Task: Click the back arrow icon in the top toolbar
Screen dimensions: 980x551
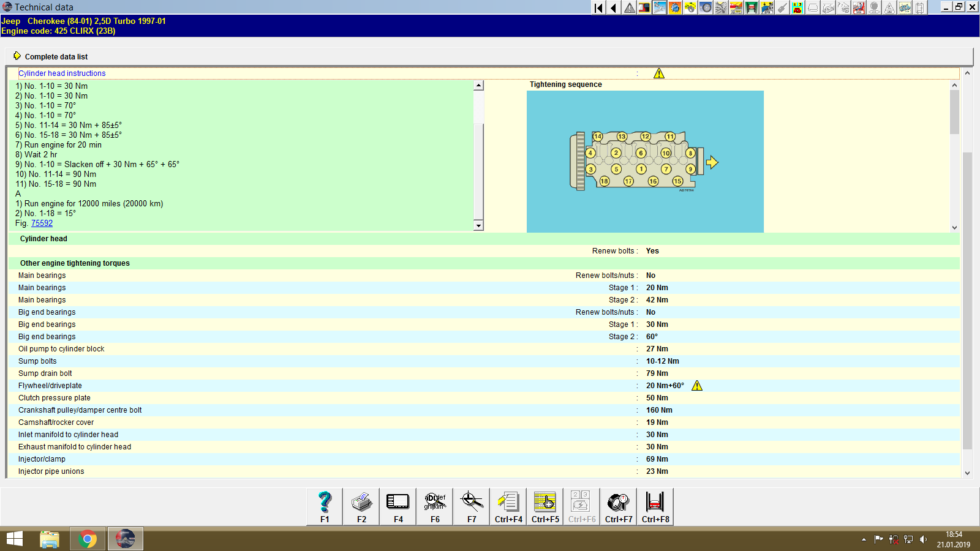Action: click(613, 7)
